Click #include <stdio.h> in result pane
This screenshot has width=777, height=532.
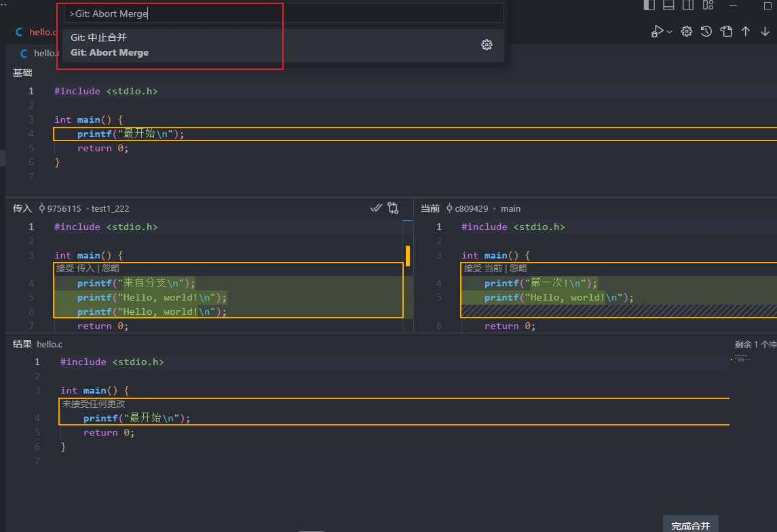point(112,362)
